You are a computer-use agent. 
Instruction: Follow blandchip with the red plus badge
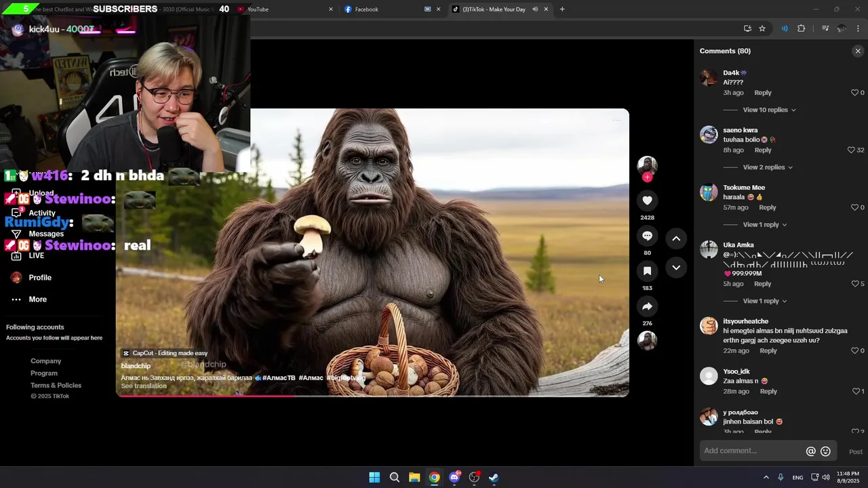(647, 177)
